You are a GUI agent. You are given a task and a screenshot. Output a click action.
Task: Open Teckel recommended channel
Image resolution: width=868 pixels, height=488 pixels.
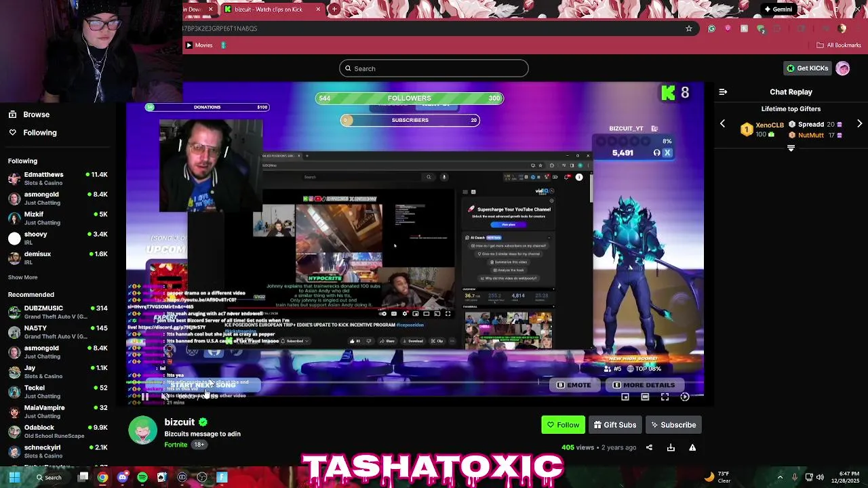coord(58,392)
